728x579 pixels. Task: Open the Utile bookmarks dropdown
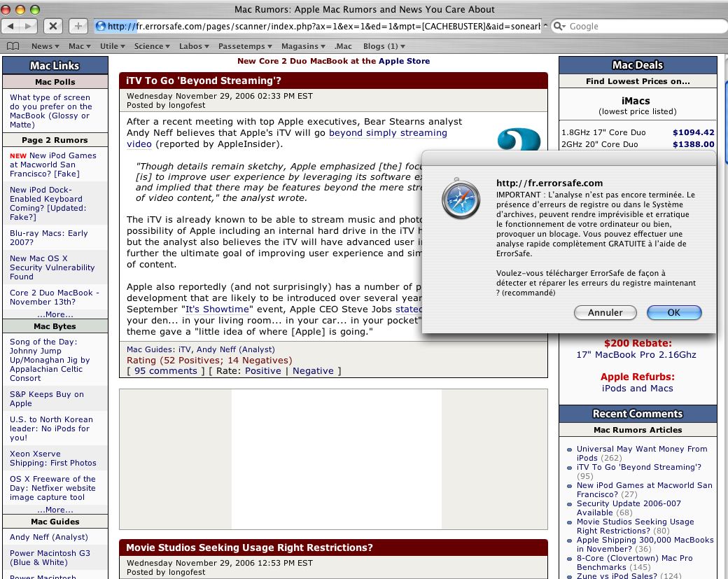pyautogui.click(x=113, y=46)
